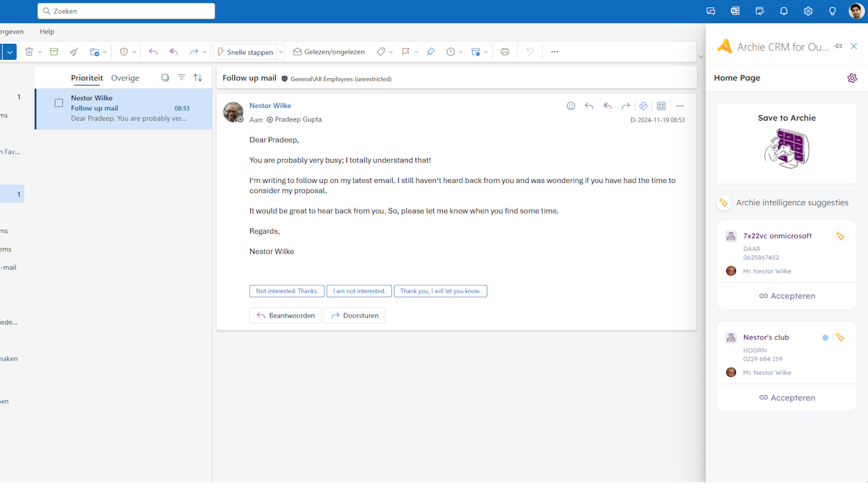
Task: Choose 'Thank you, I will let you know.' reply
Action: point(440,291)
